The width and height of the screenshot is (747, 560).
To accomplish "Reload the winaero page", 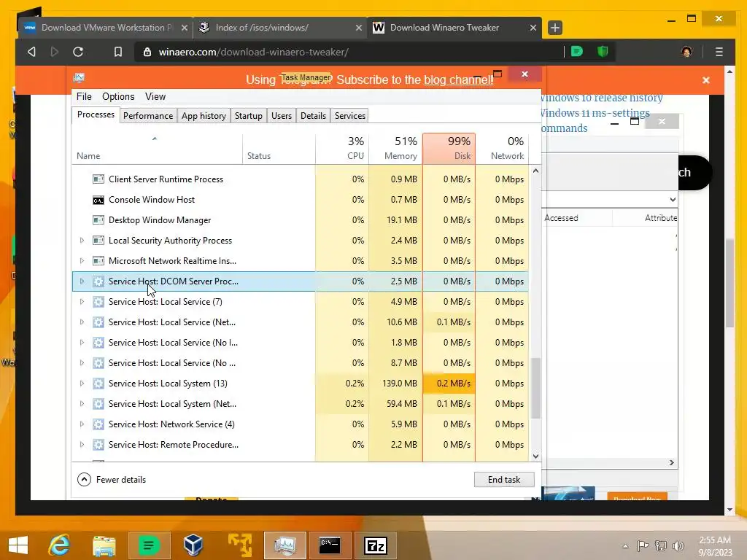I will [x=78, y=52].
